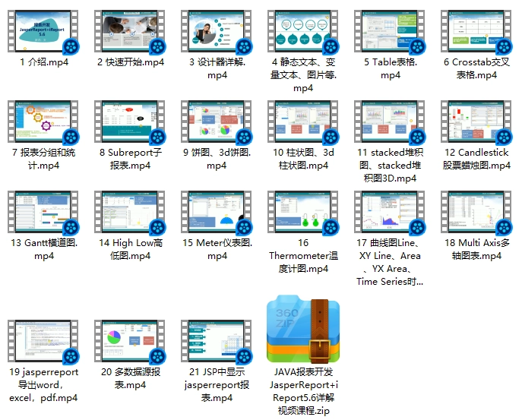This screenshot has width=522, height=420.
Task: Click the label 9 饼图、3d饼图.mp4
Action: click(x=217, y=159)
